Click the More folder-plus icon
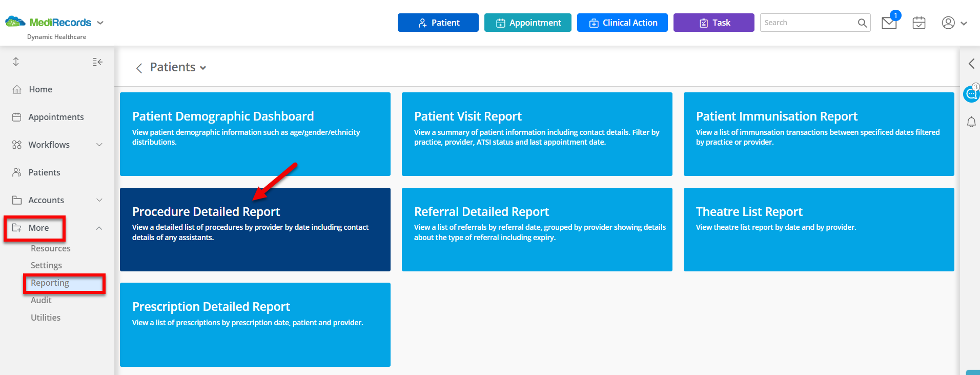Screen dimensions: 980x375 point(17,228)
